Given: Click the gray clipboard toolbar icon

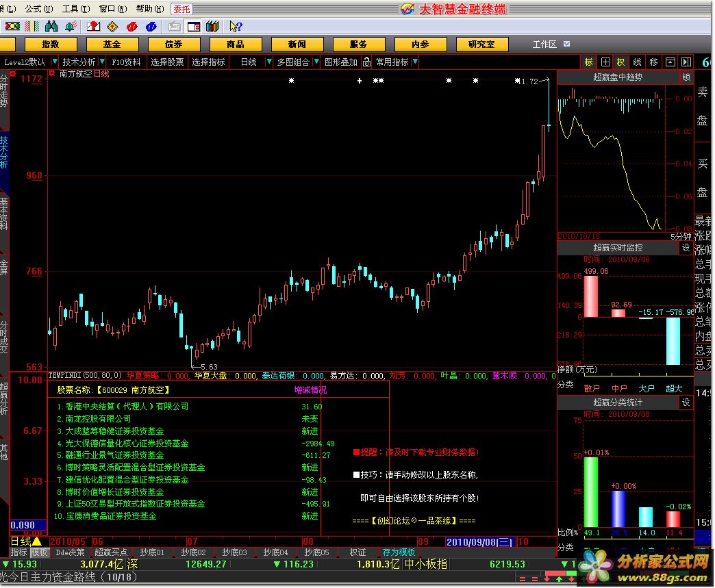Looking at the screenshot, I should (174, 27).
